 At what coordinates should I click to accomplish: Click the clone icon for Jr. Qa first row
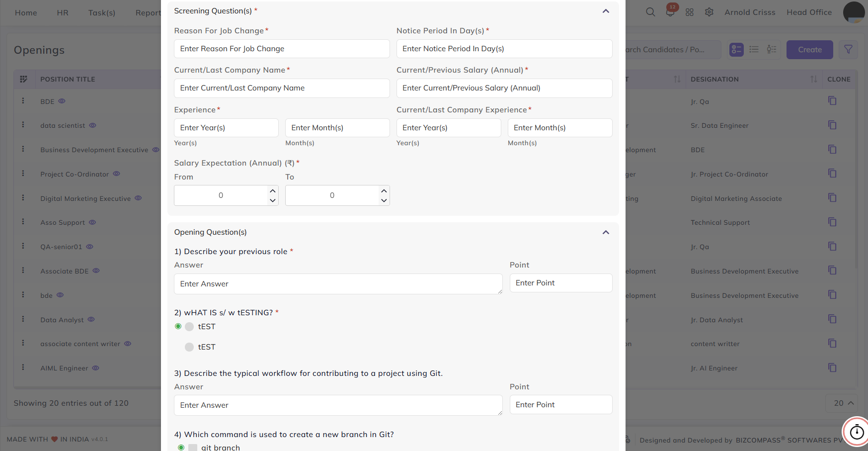coord(832,101)
